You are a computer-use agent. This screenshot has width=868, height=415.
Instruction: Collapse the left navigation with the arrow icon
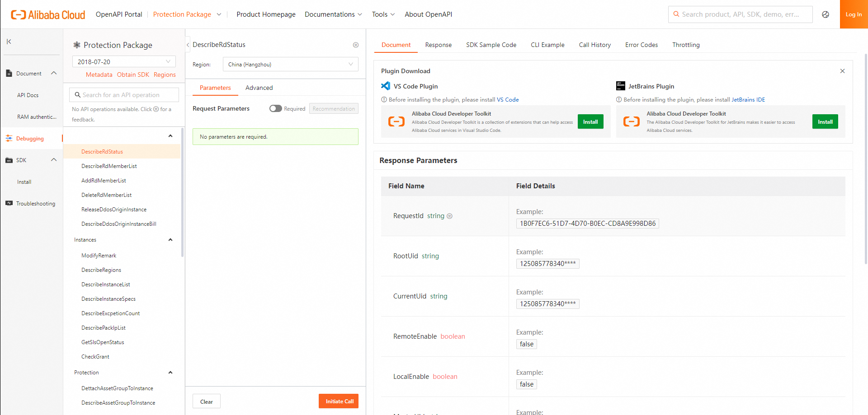[8, 41]
